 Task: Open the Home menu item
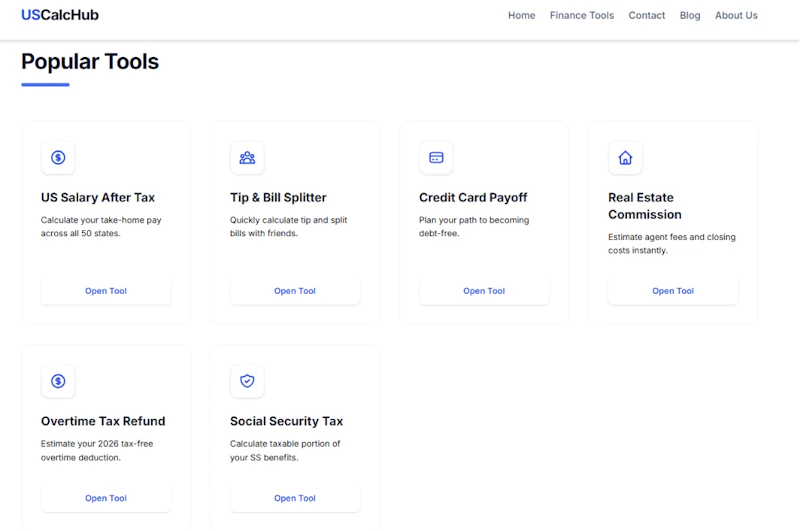[x=521, y=15]
